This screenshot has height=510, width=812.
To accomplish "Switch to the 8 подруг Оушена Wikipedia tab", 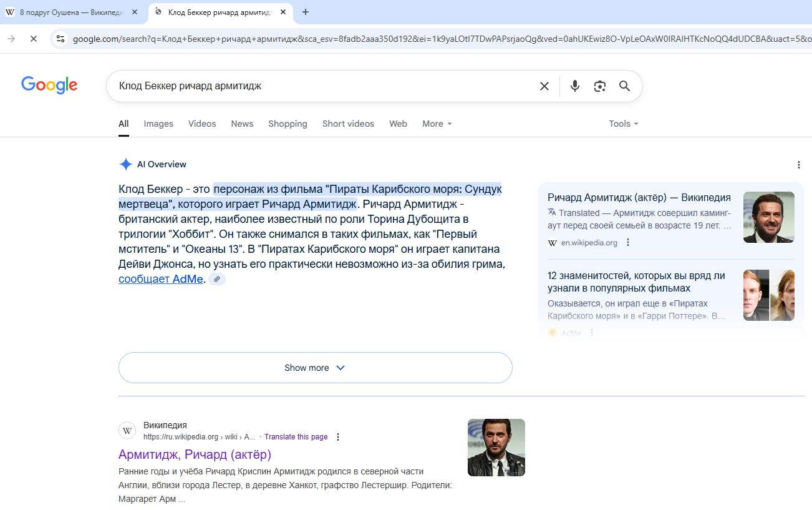I will (x=72, y=12).
